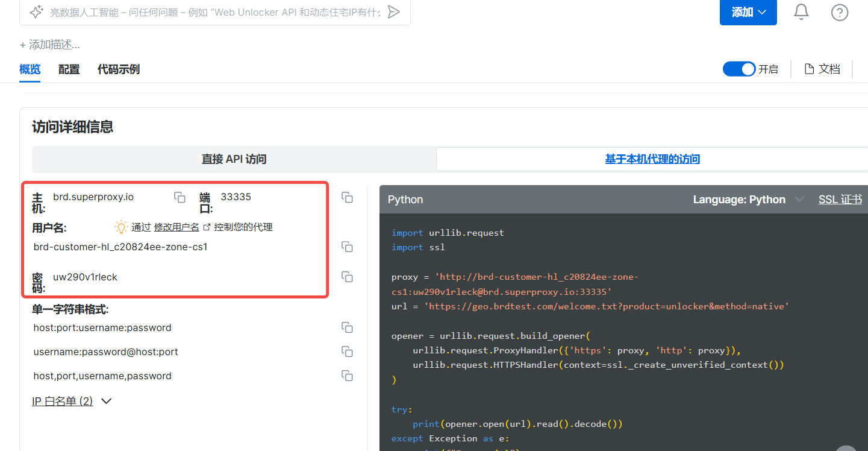Click the AI sparkle icon in search box
Screen dimensions: 868x451
(x=36, y=12)
